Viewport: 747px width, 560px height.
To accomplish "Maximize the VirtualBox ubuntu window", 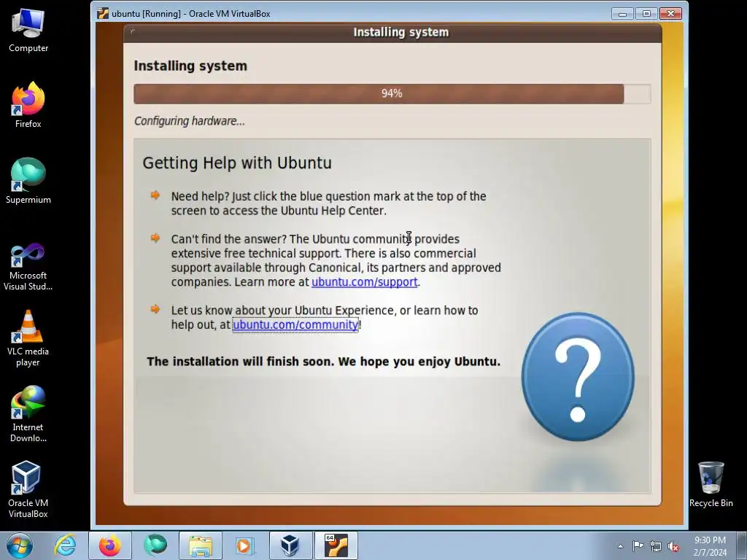I will pos(646,13).
